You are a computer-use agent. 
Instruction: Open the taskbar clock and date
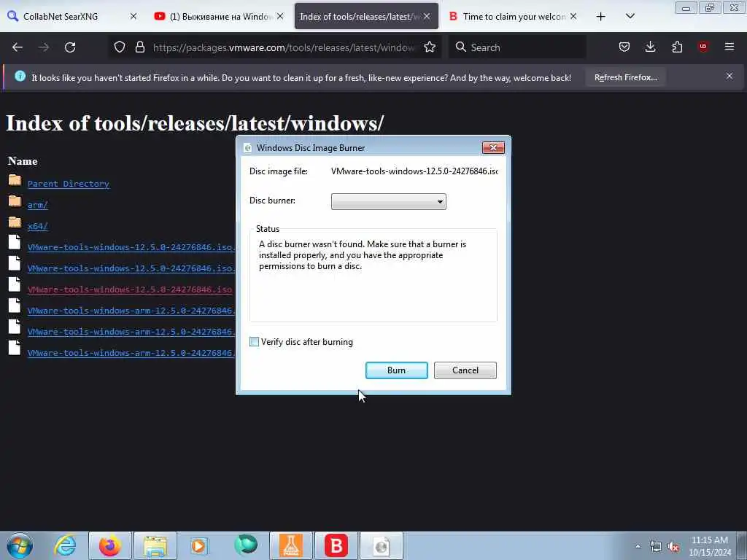click(710, 546)
